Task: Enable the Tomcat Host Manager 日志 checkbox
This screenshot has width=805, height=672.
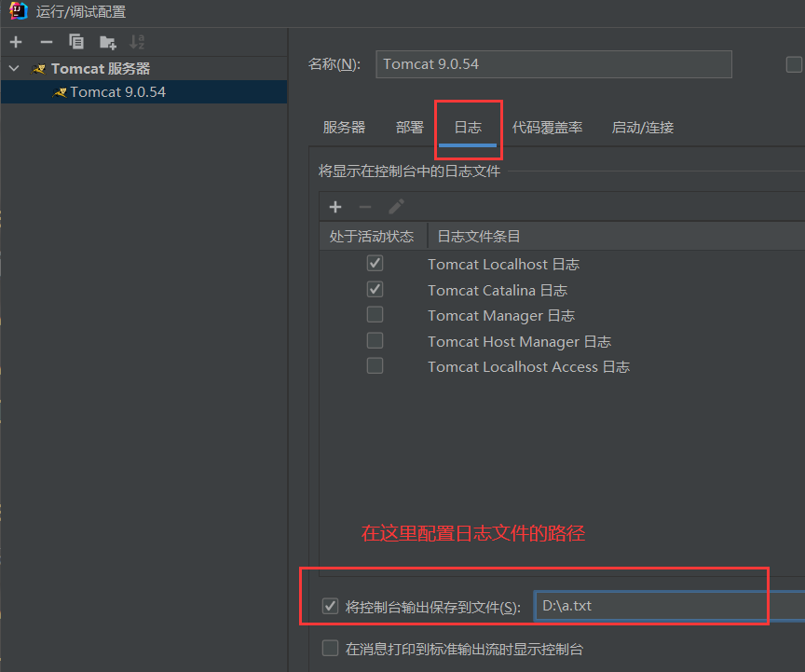Action: tap(375, 340)
